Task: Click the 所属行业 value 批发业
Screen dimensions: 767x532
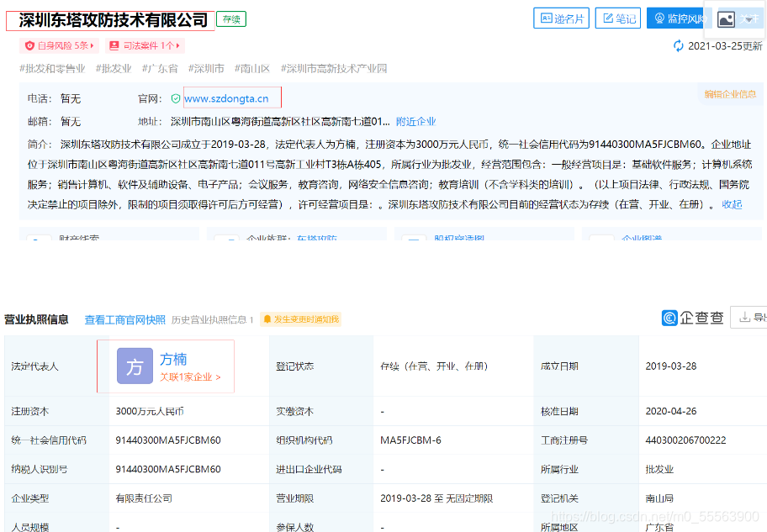Action: [x=659, y=470]
